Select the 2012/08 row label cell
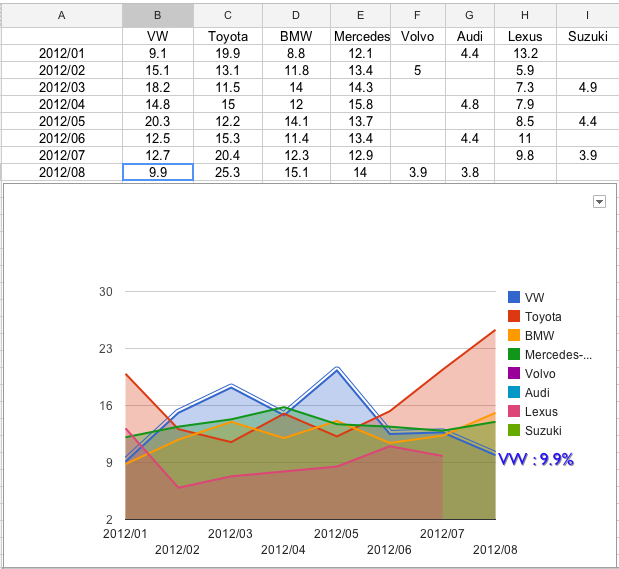The image size is (619, 569). (62, 172)
